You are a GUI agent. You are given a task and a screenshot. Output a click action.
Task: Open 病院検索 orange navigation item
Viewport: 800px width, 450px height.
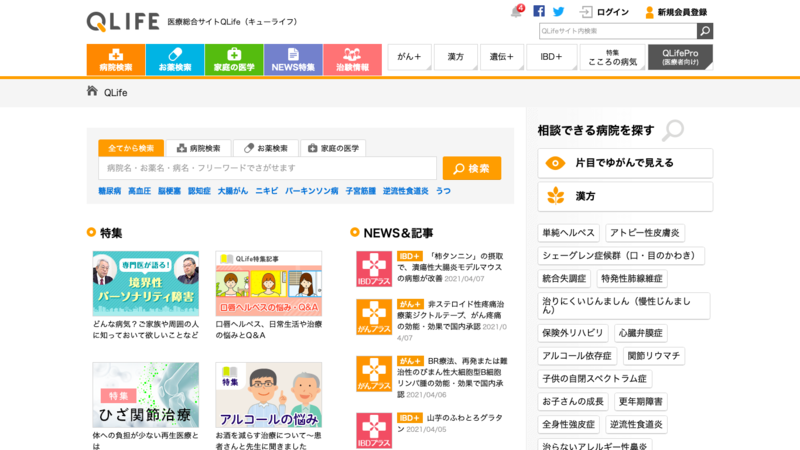116,60
